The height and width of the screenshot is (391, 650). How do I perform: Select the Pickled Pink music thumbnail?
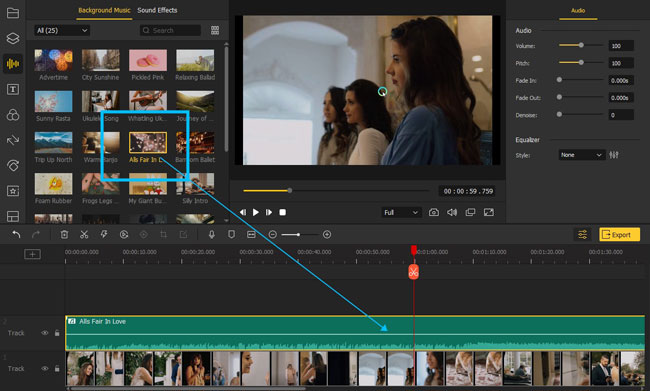(x=148, y=60)
